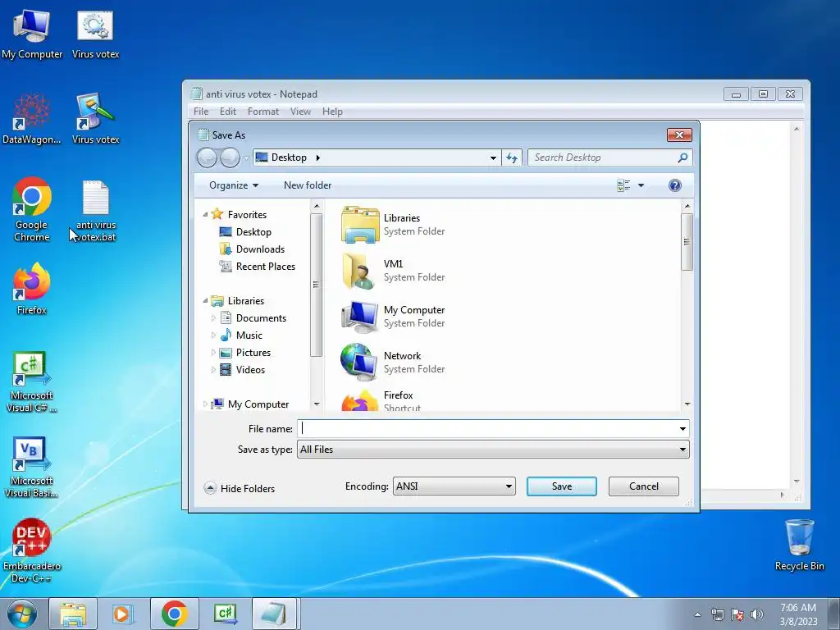
Task: Expand My Computer in navigation tree
Action: point(205,404)
